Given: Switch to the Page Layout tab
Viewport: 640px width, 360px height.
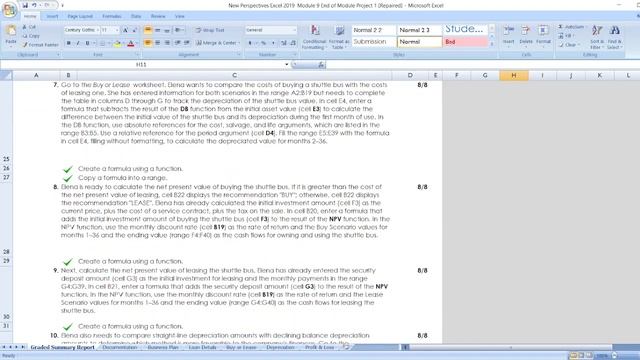Looking at the screenshot, I should 80,16.
